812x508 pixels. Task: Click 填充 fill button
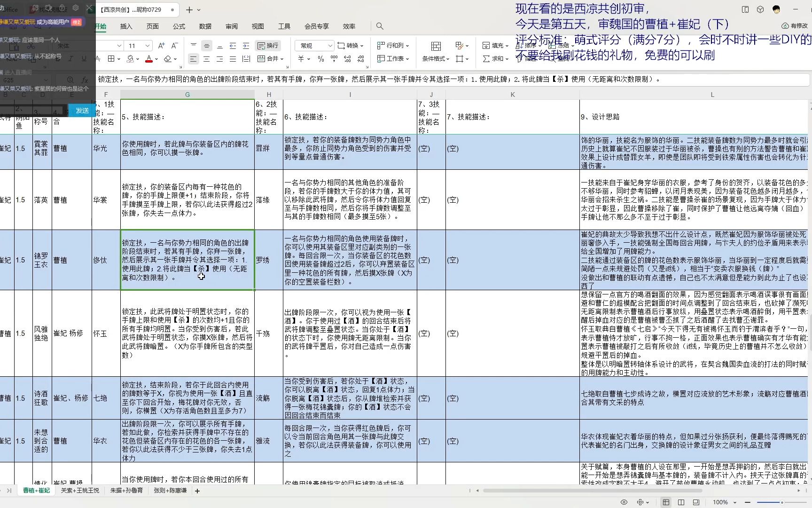click(496, 46)
